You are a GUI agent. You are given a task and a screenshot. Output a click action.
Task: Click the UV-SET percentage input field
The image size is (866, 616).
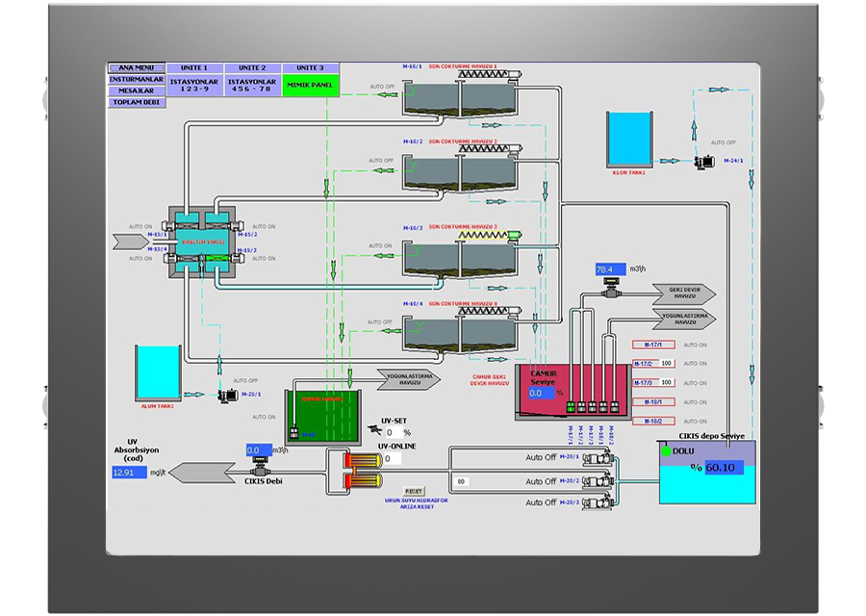click(393, 432)
